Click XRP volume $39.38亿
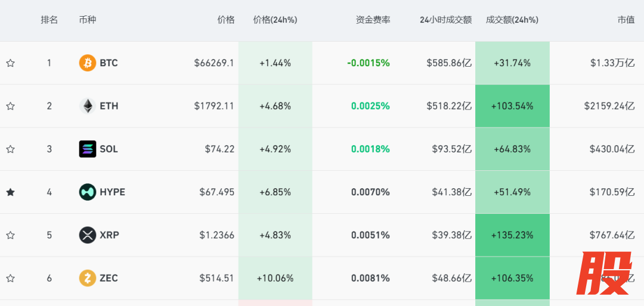The width and height of the screenshot is (644, 306). 452,235
